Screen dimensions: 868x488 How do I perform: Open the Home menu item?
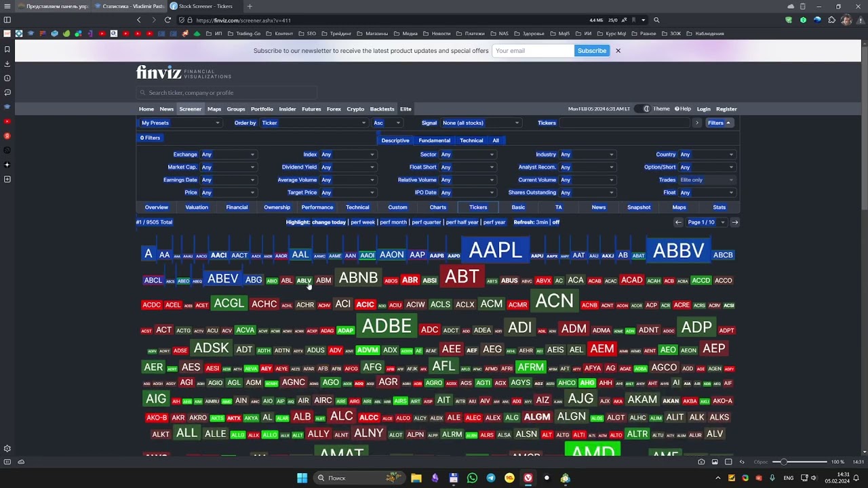[x=146, y=109]
